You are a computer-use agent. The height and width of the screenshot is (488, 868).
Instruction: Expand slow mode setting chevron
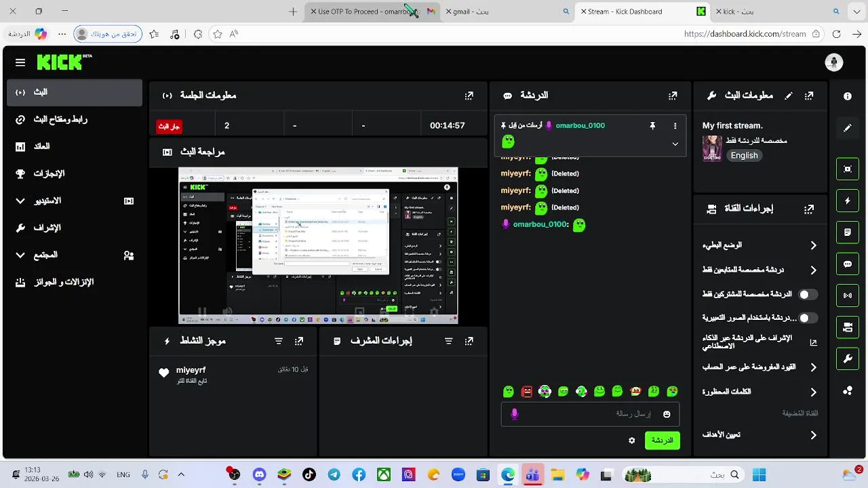pyautogui.click(x=813, y=245)
